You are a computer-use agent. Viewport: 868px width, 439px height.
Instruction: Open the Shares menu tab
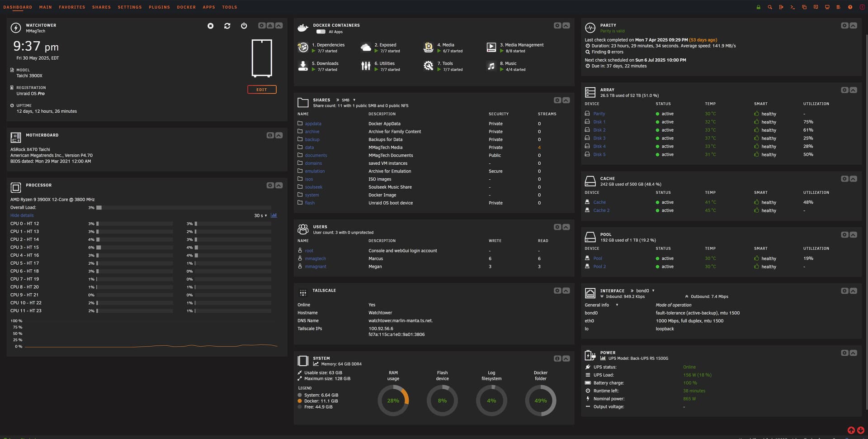pos(101,7)
